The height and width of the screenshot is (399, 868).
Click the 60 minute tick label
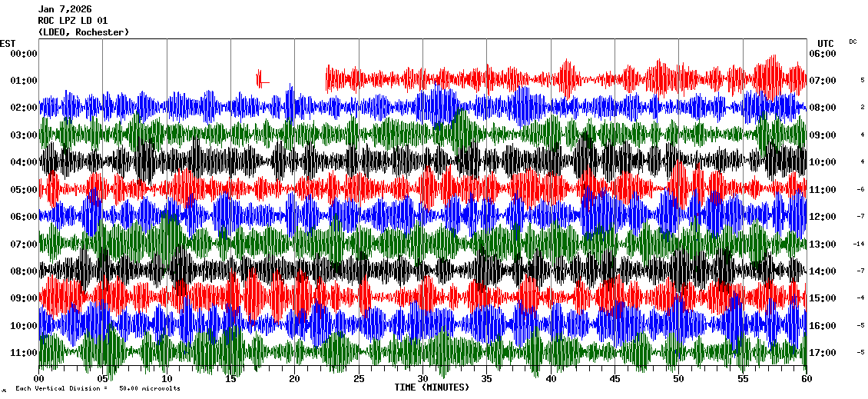(806, 379)
